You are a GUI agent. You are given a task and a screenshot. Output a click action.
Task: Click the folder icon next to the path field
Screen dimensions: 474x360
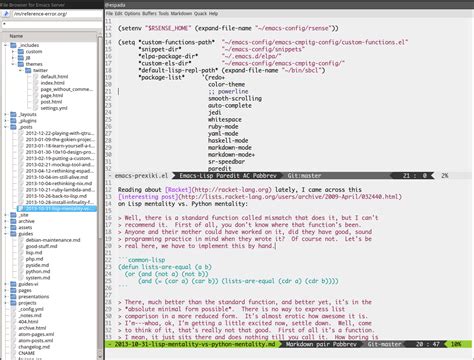6,14
